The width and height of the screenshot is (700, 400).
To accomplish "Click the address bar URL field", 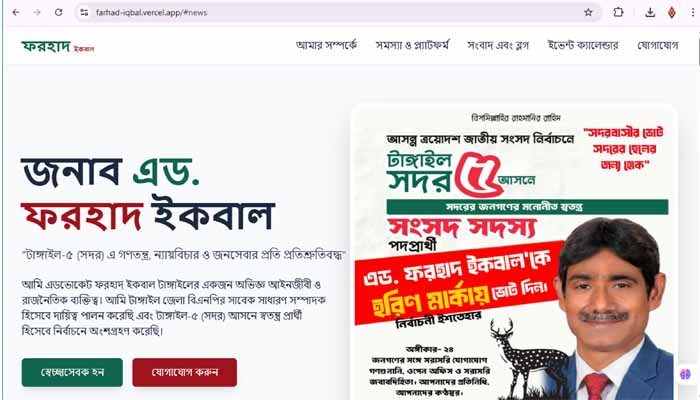I will 330,12.
